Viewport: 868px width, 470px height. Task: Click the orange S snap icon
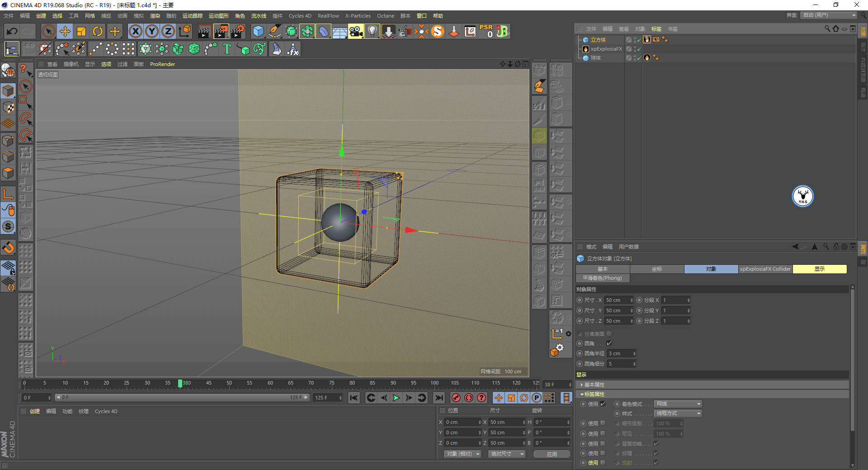point(438,31)
